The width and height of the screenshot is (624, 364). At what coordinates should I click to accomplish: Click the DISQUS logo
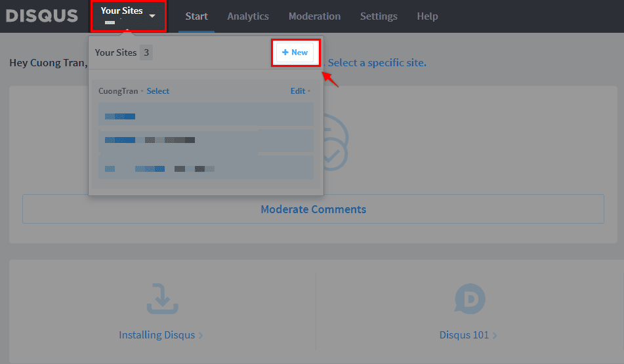(42, 16)
